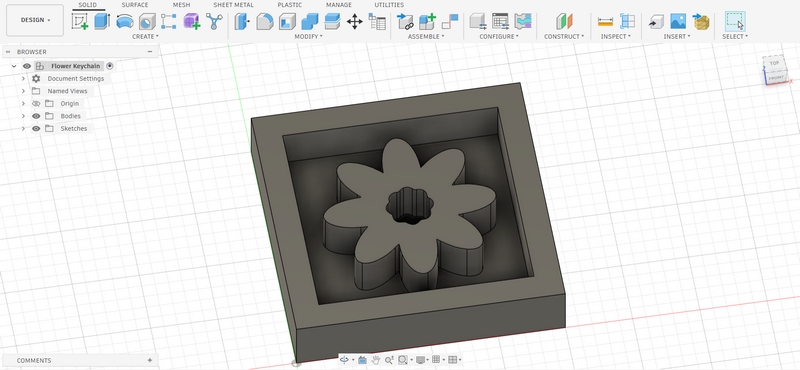Click the Create Sketch tool icon
800x370 pixels.
pyautogui.click(x=80, y=21)
